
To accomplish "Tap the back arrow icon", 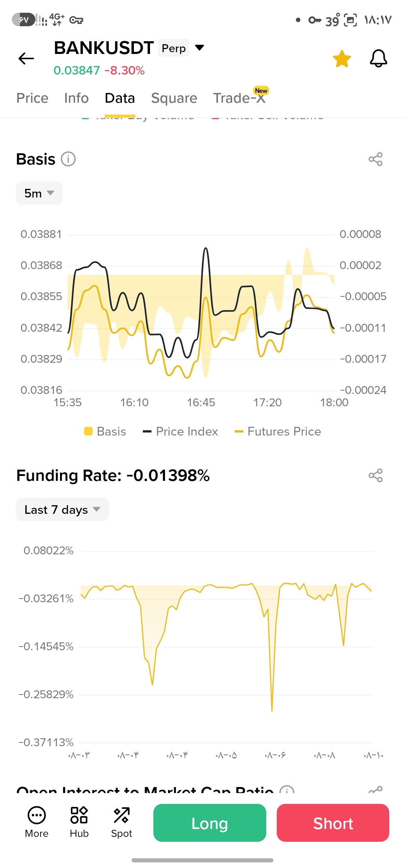I will tap(26, 58).
